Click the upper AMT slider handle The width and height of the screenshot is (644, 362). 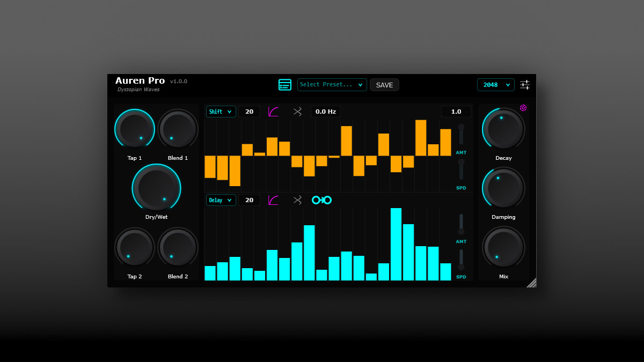point(461,127)
